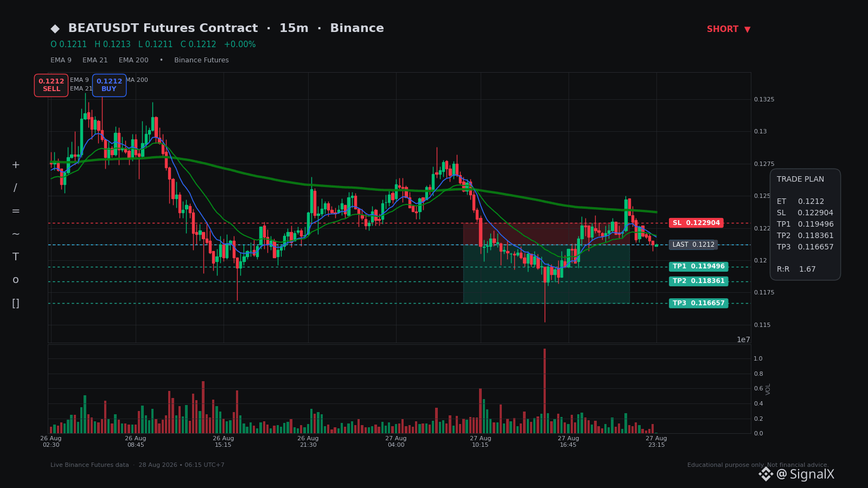Click the low price L 0.1211
868x488 pixels.
(x=155, y=44)
